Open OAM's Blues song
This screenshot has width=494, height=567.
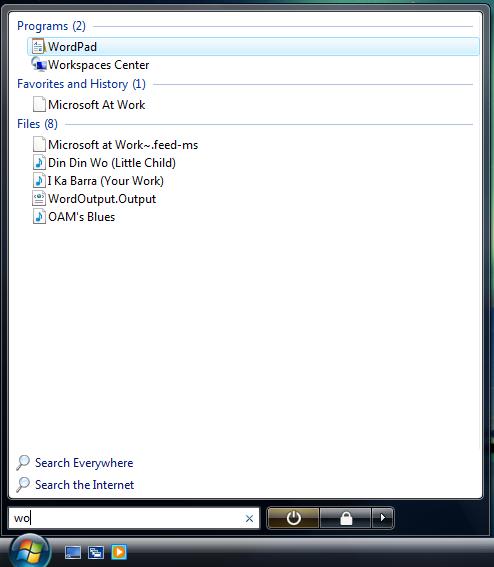pos(81,217)
